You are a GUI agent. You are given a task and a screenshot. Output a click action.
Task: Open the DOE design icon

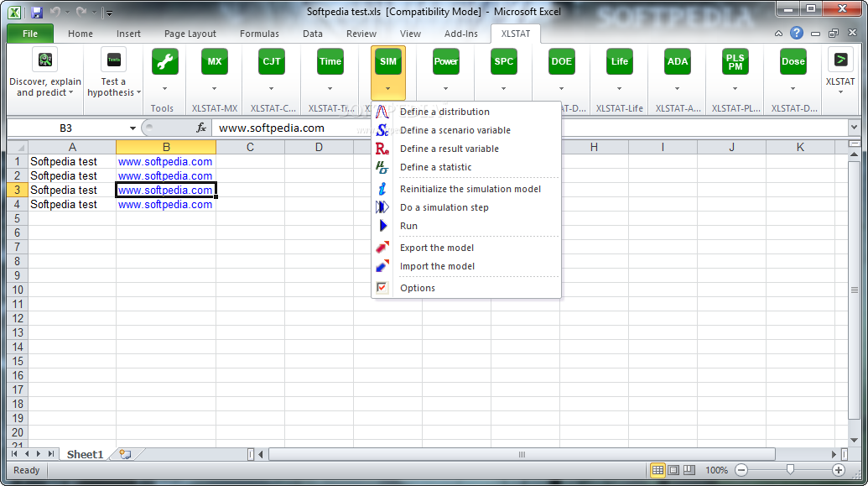[561, 61]
